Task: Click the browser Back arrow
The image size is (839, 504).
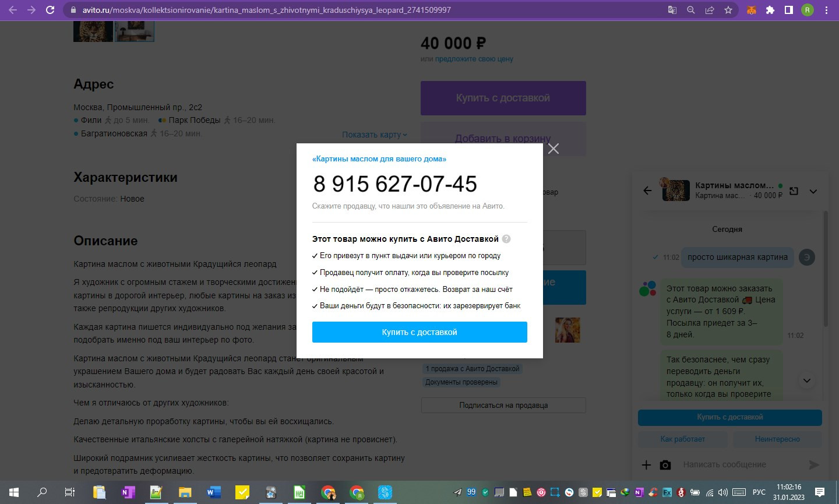Action: coord(13,10)
